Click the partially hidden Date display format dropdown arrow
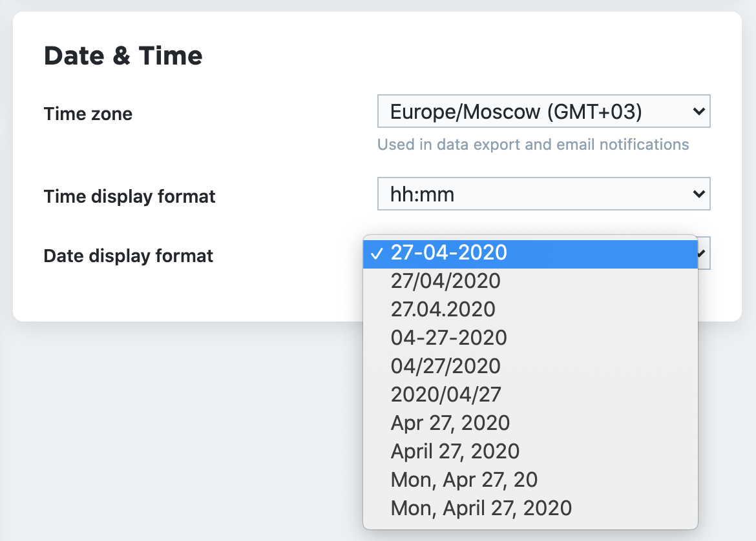The image size is (756, 541). [x=704, y=254]
